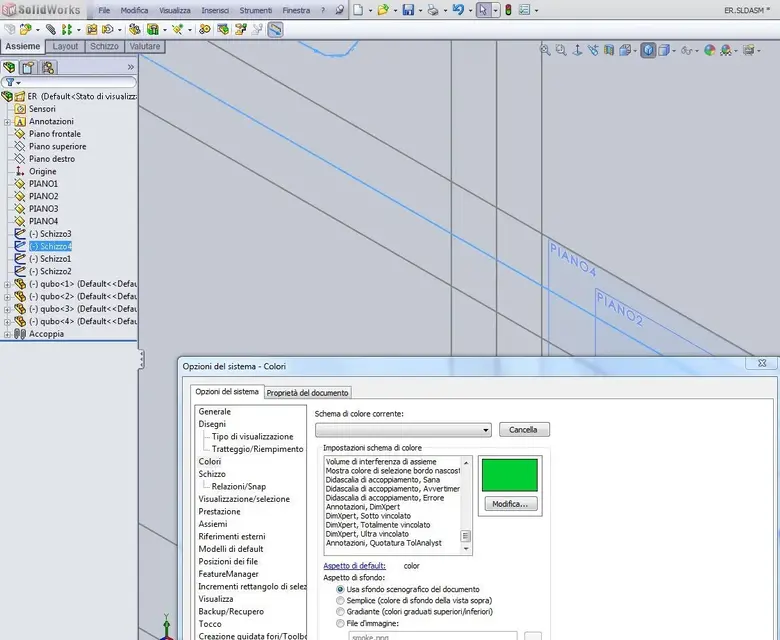Switch to the Valutare tab
780x640 pixels.
pos(145,46)
